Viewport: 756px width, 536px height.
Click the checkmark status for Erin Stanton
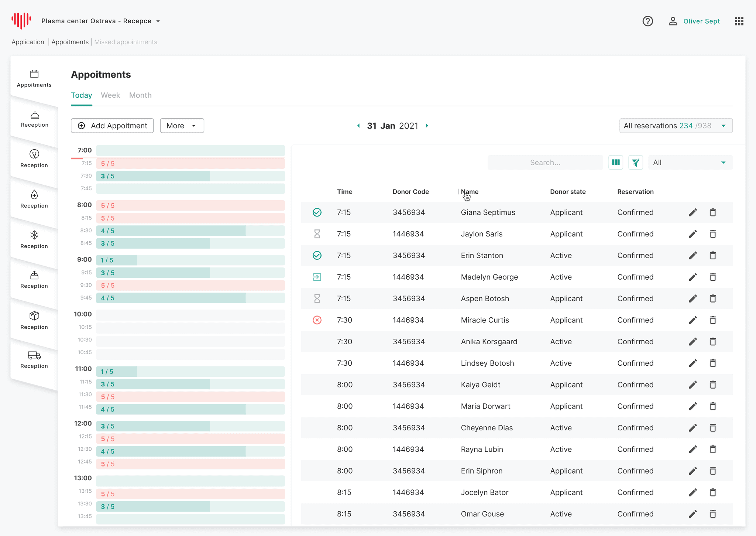point(317,255)
